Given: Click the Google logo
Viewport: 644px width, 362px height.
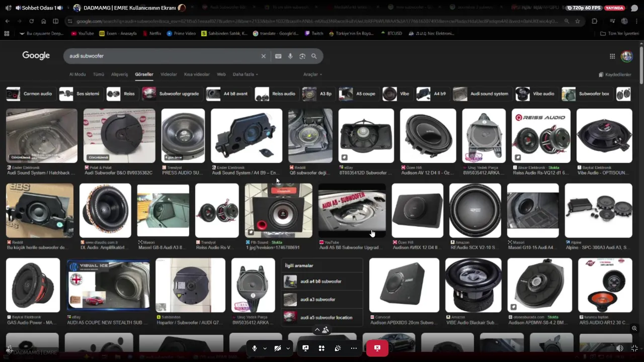Looking at the screenshot, I should (36, 56).
